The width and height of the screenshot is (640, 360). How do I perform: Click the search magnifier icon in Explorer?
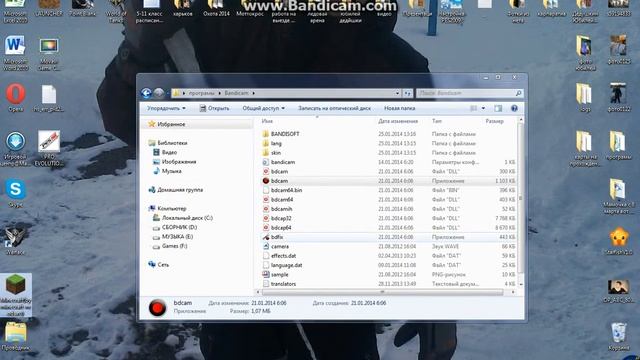click(518, 93)
